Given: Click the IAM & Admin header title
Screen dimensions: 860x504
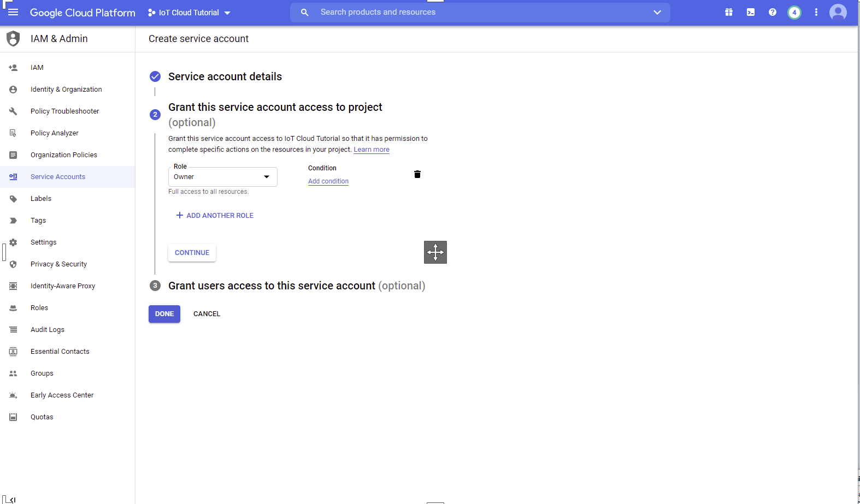Looking at the screenshot, I should (x=59, y=39).
